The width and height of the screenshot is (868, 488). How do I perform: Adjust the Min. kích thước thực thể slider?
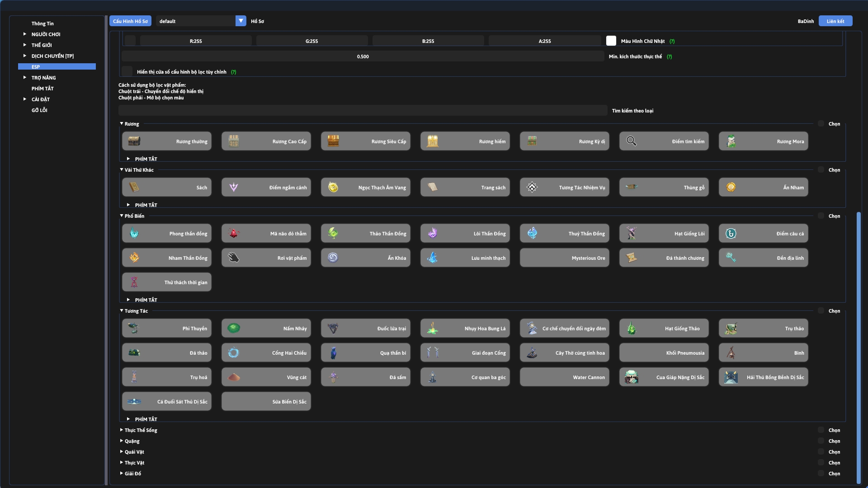[363, 56]
